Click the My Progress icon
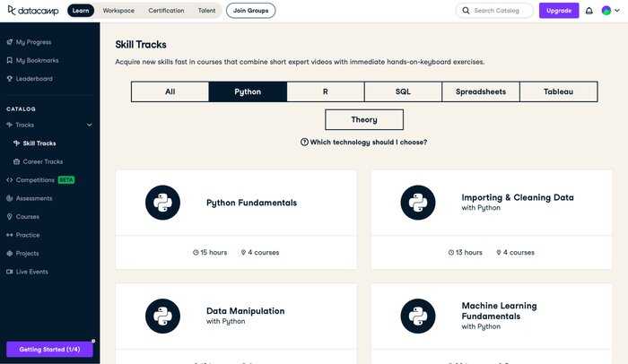 tap(10, 41)
